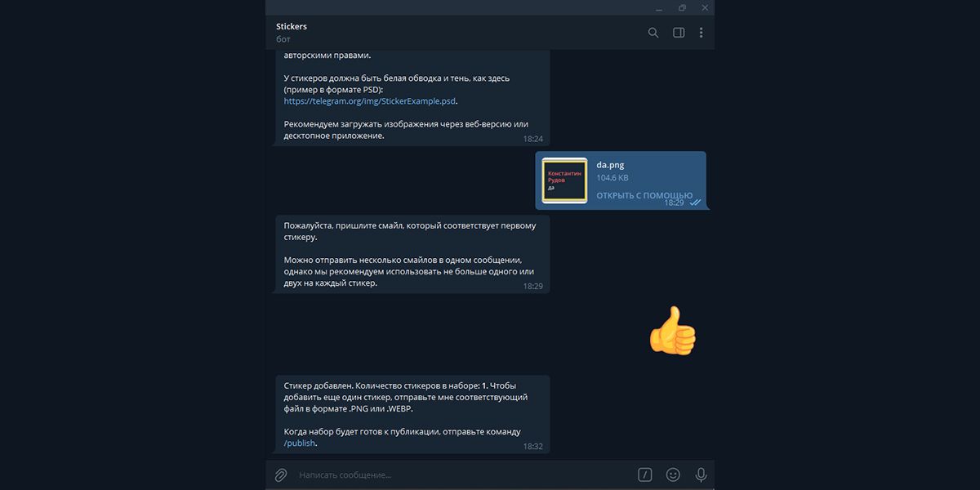Click the /publish command link
The width and height of the screenshot is (980, 490).
tap(299, 443)
